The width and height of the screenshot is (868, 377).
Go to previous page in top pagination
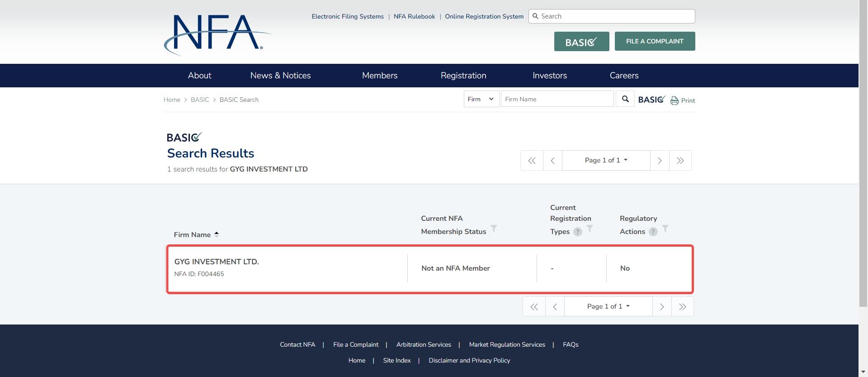pyautogui.click(x=552, y=161)
